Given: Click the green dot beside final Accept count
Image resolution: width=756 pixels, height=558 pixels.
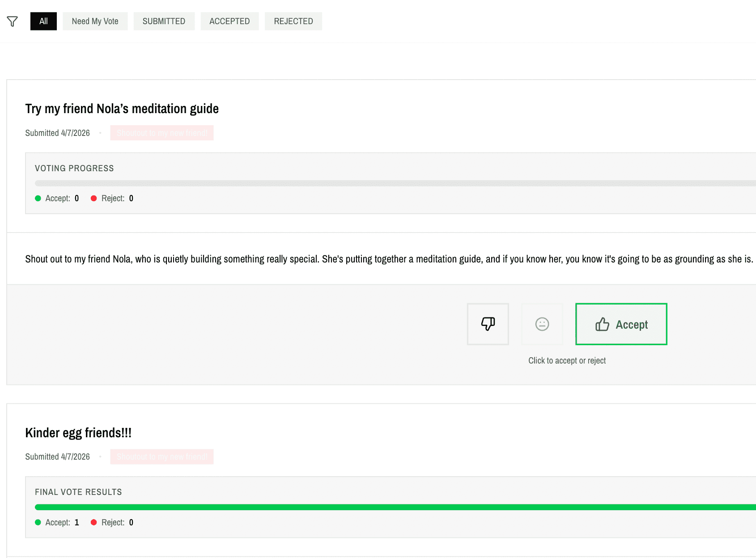Looking at the screenshot, I should coord(38,522).
